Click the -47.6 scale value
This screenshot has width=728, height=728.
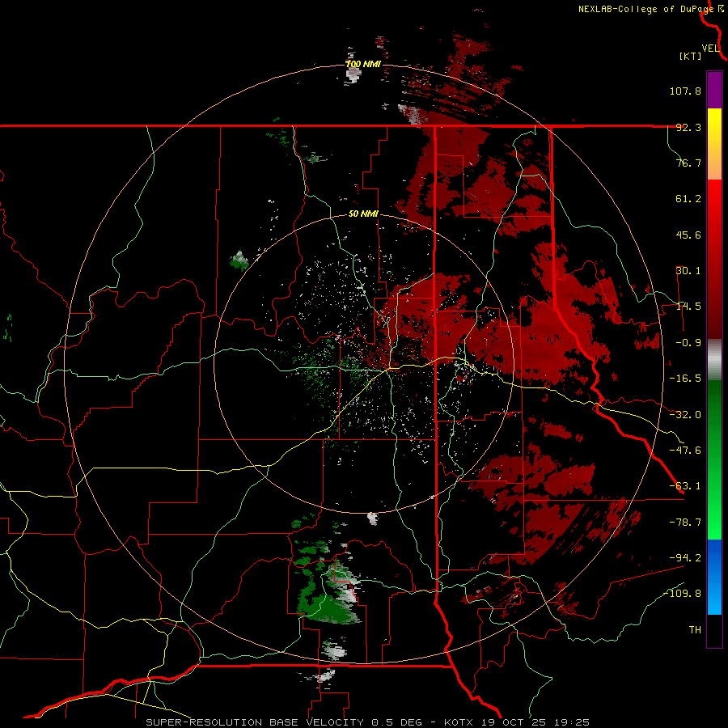click(685, 451)
